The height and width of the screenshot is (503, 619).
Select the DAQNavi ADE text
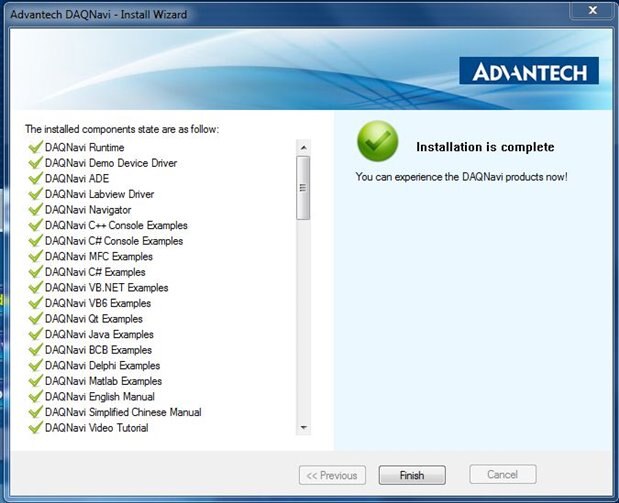tap(77, 178)
